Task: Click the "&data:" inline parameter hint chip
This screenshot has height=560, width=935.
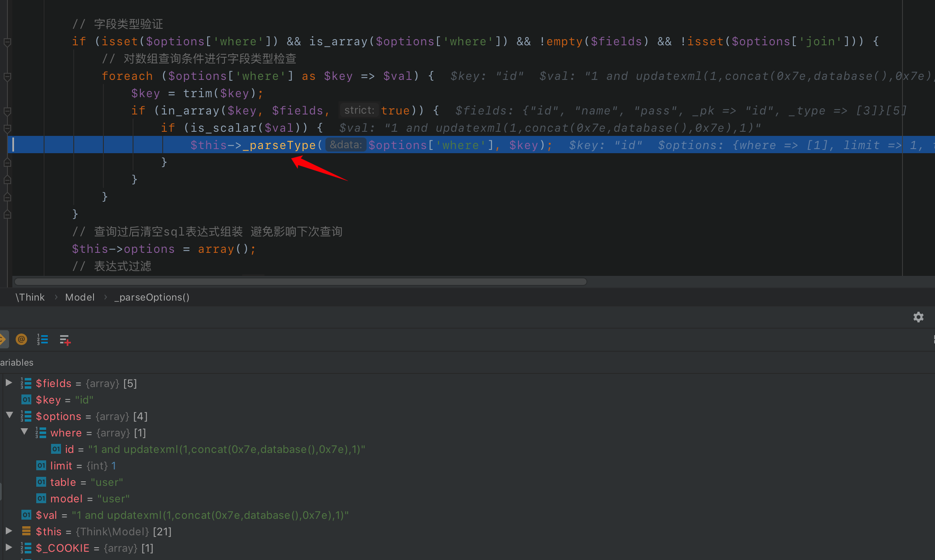Action: coord(346,145)
